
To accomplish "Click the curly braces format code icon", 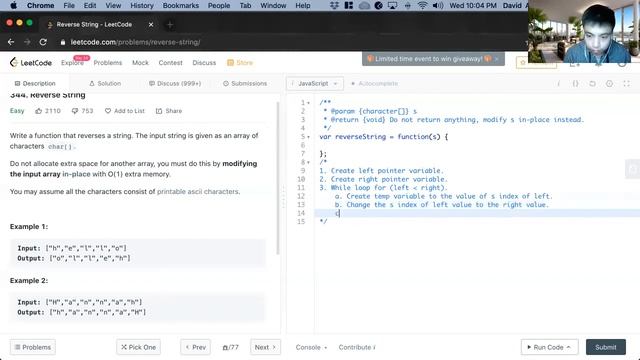I will pyautogui.click(x=575, y=83).
